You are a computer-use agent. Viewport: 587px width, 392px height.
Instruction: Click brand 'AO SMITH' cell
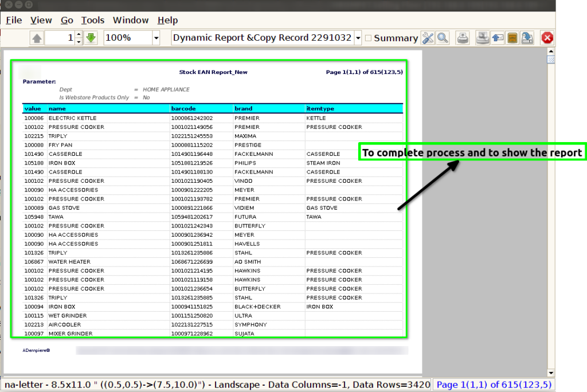(x=248, y=262)
